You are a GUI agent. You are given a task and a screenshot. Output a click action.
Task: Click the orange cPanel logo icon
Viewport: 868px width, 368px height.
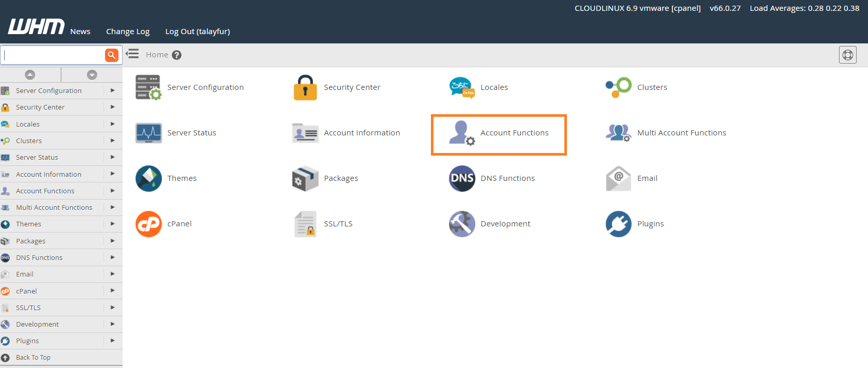[148, 224]
